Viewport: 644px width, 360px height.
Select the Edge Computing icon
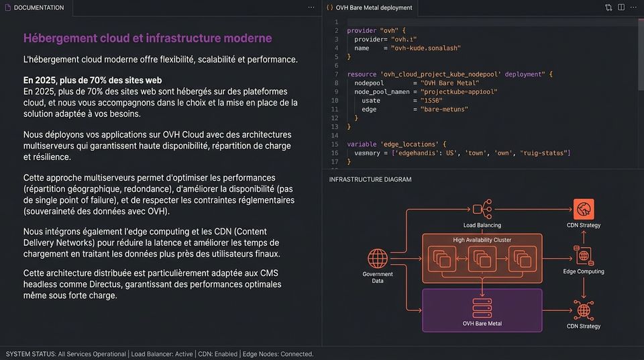click(584, 255)
